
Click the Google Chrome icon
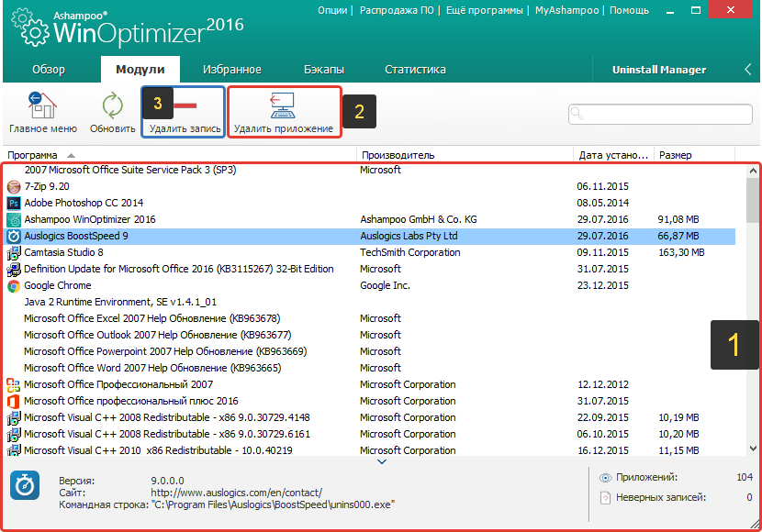[14, 285]
